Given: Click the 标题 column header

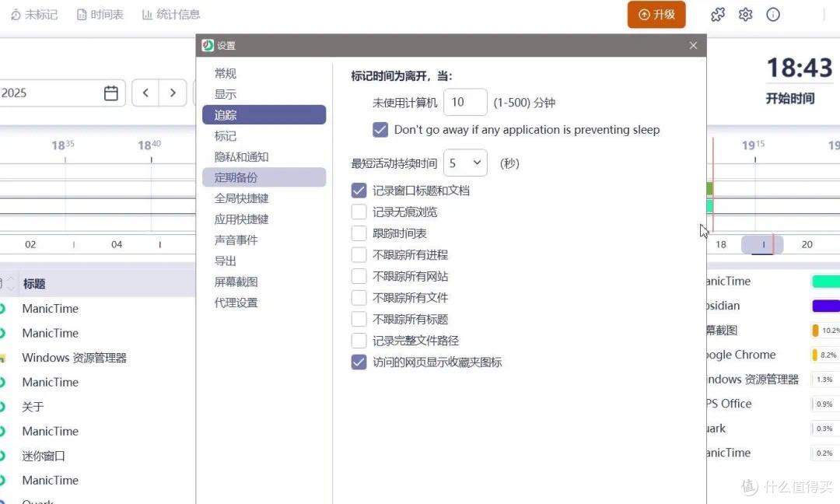Looking at the screenshot, I should (x=34, y=284).
